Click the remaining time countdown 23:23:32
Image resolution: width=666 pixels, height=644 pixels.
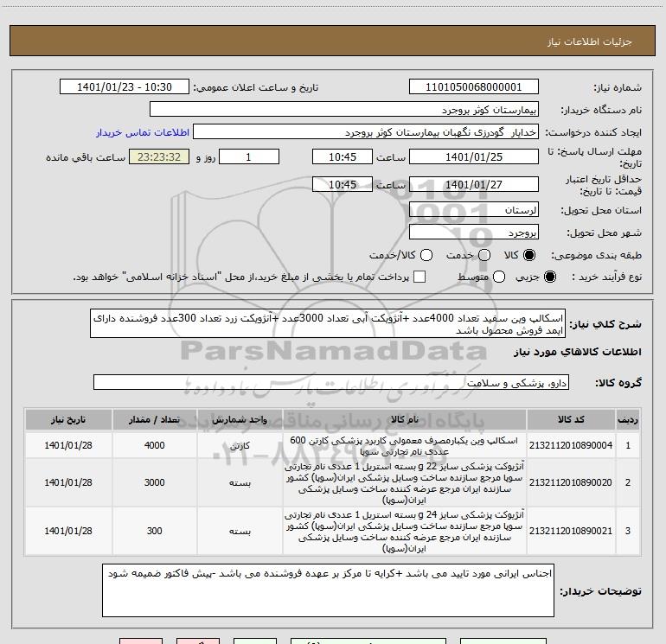[x=159, y=156]
